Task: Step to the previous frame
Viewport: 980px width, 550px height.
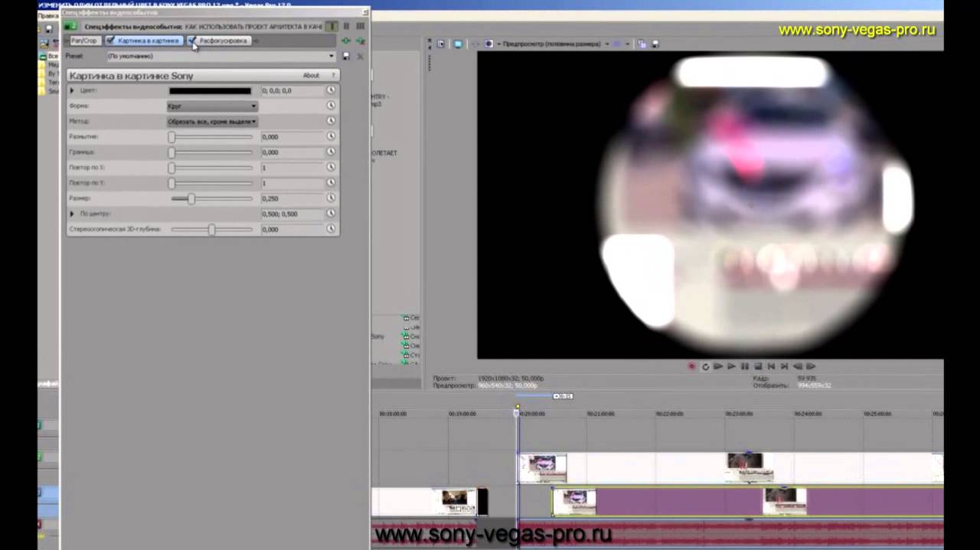Action: [x=798, y=367]
